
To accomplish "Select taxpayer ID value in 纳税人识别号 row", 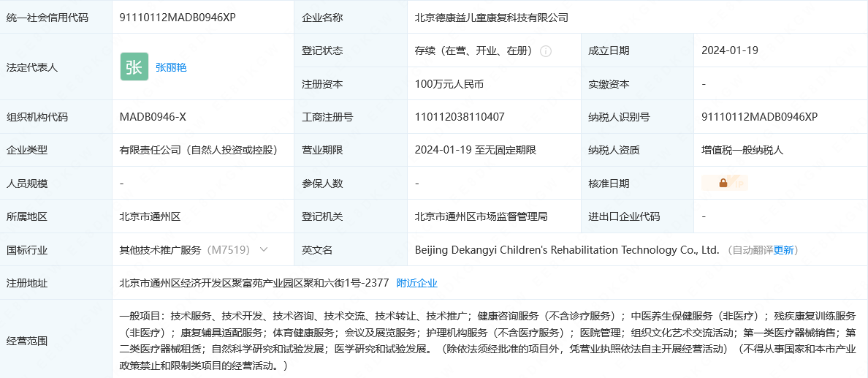I will pyautogui.click(x=760, y=117).
